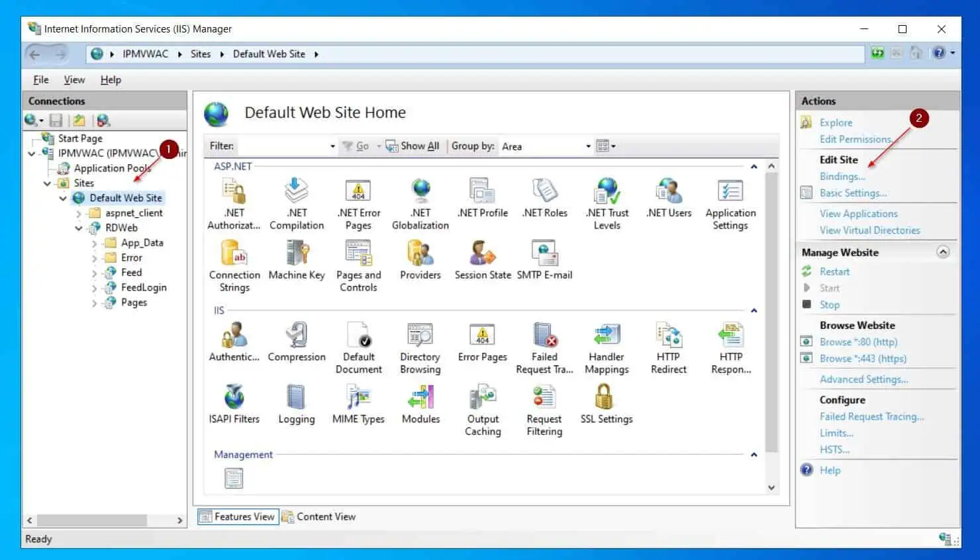Open Pages and Controls icon
The image size is (980, 560).
pos(358,267)
